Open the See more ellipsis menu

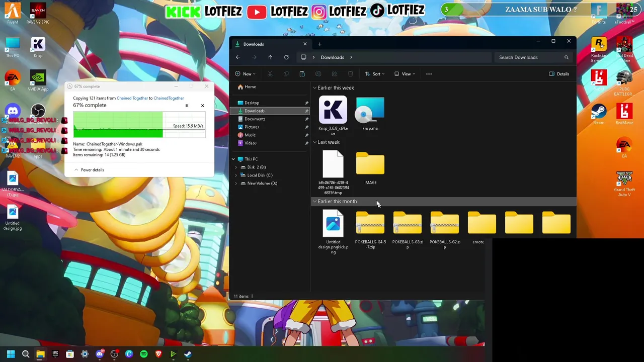tap(429, 74)
